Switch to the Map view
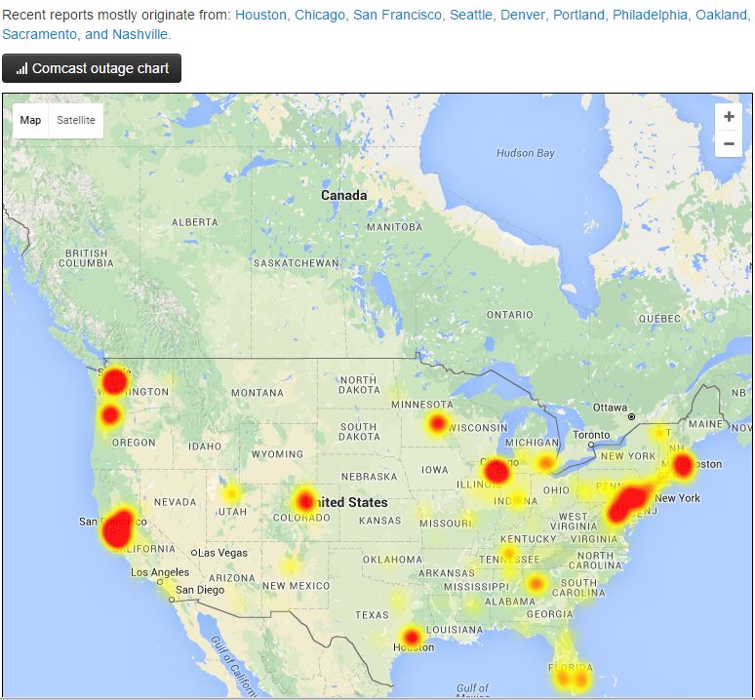 [30, 120]
